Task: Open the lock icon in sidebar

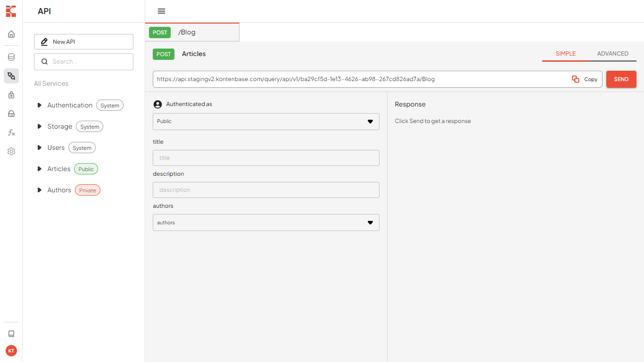Action: 11,95
